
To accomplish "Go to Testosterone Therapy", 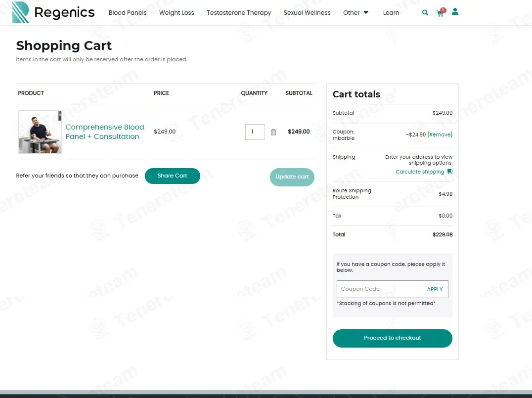I will [239, 12].
